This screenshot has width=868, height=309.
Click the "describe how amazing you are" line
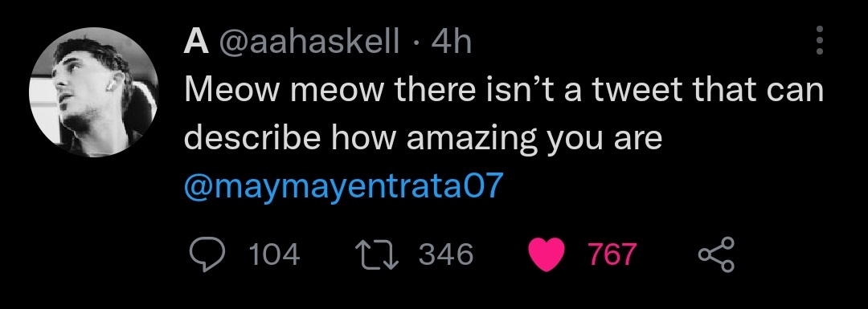tap(423, 140)
